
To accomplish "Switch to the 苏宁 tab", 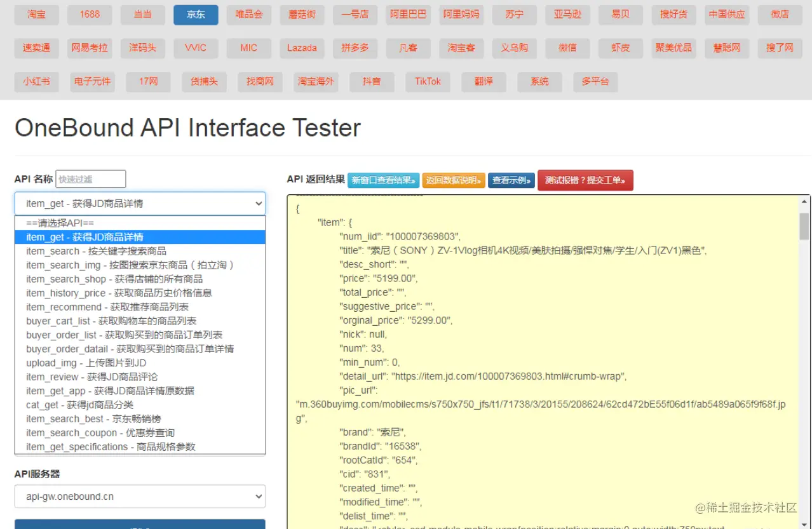I will pos(515,15).
